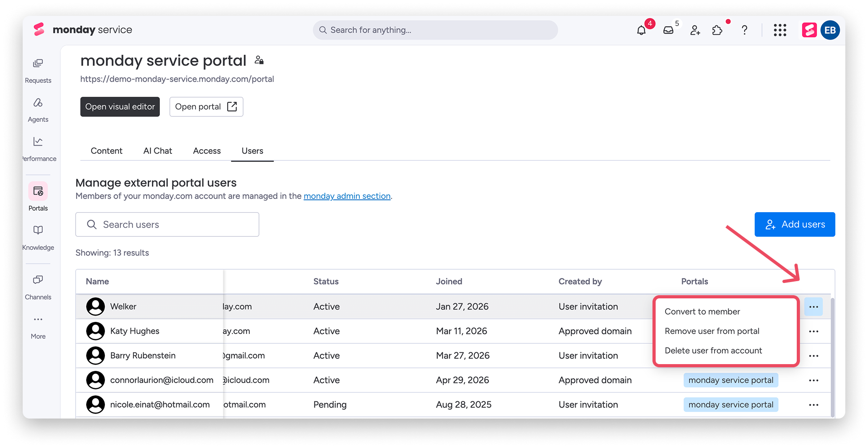Click the monday service logo
Image resolution: width=868 pixels, height=448 pixels.
click(83, 30)
